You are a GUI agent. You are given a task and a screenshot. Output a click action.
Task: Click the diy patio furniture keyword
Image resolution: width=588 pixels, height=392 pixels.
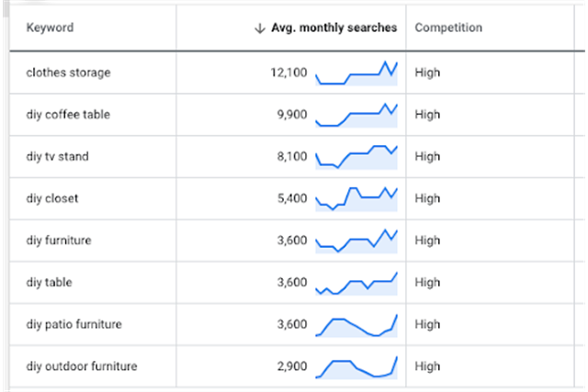[74, 325]
